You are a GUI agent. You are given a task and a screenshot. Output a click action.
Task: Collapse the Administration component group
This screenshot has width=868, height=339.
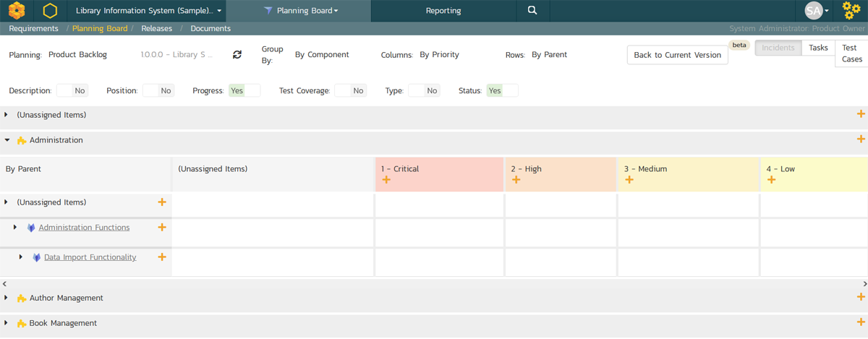point(7,140)
